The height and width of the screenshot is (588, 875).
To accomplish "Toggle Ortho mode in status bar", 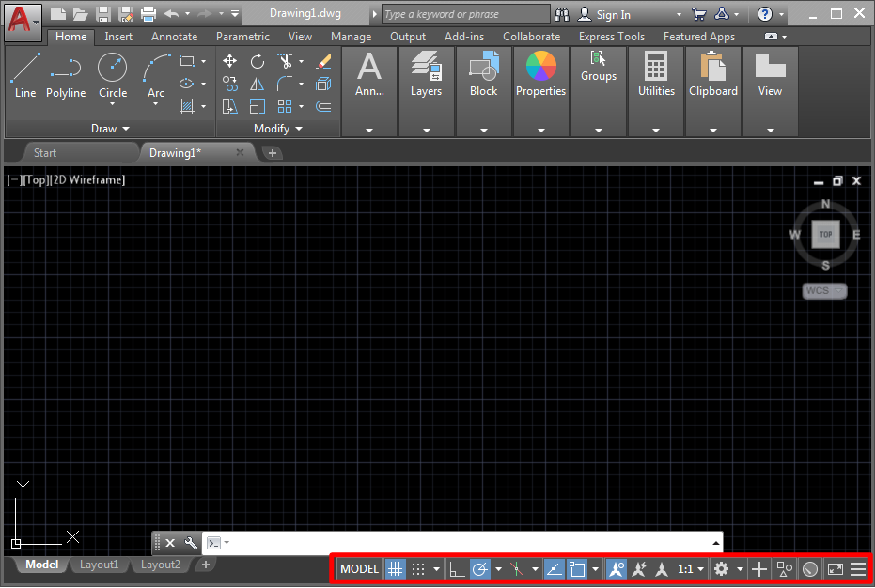I will pos(457,569).
